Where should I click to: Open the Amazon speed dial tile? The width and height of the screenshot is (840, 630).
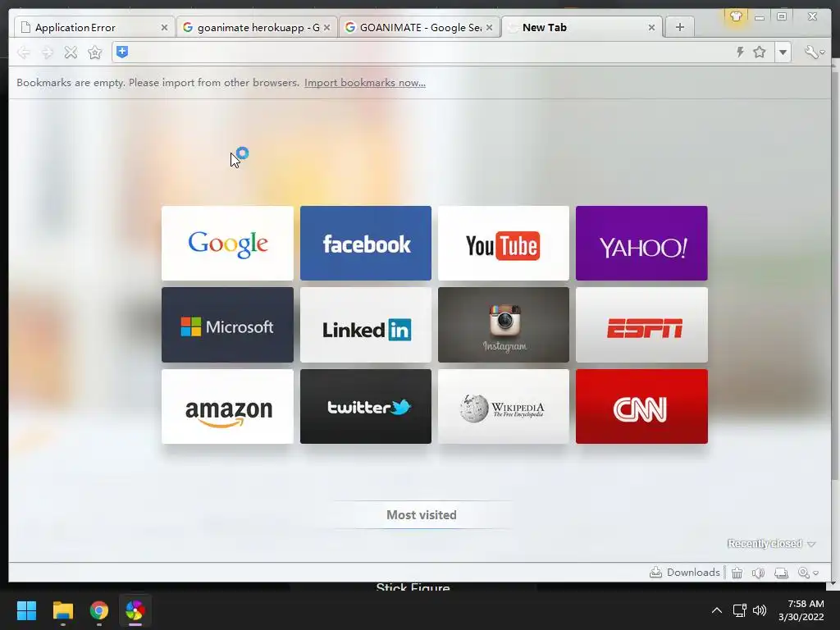click(x=228, y=407)
